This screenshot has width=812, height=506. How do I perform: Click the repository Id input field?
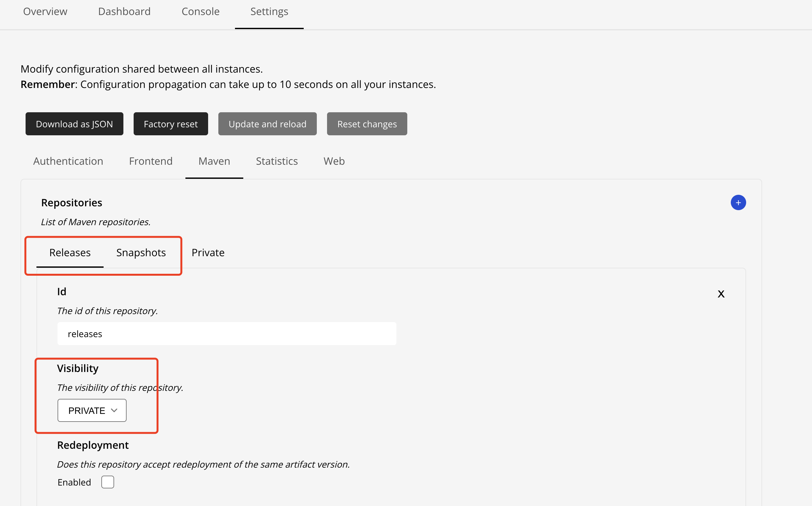227,334
